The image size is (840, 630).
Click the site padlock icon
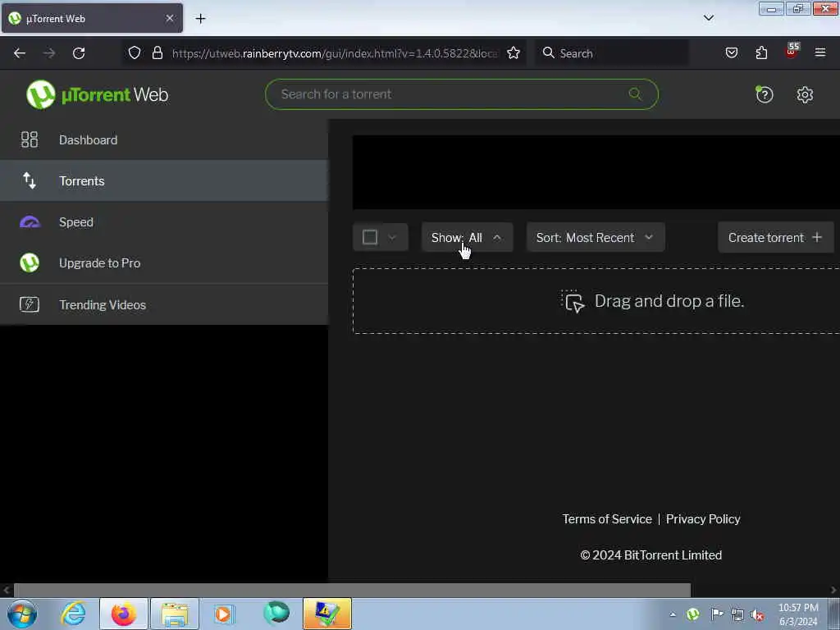coord(157,52)
